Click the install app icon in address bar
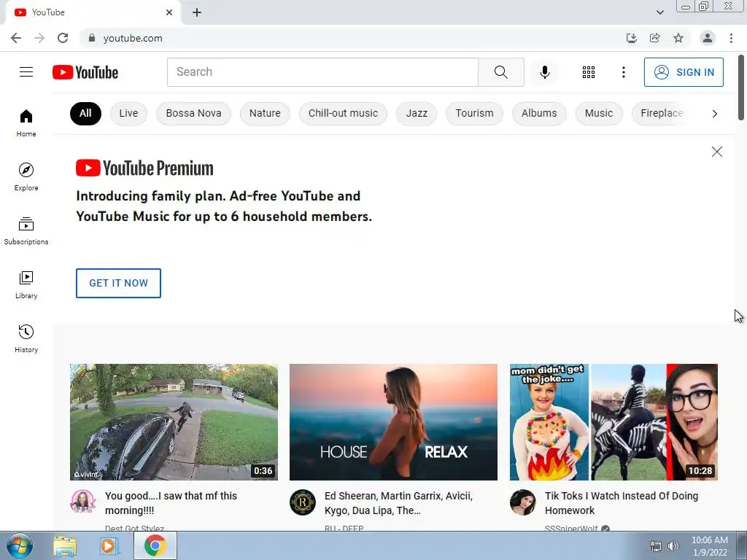The height and width of the screenshot is (560, 747). point(631,38)
